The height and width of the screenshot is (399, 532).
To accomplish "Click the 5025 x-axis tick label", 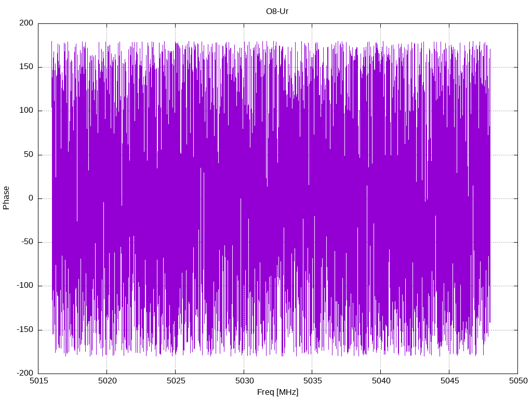I will (176, 381).
